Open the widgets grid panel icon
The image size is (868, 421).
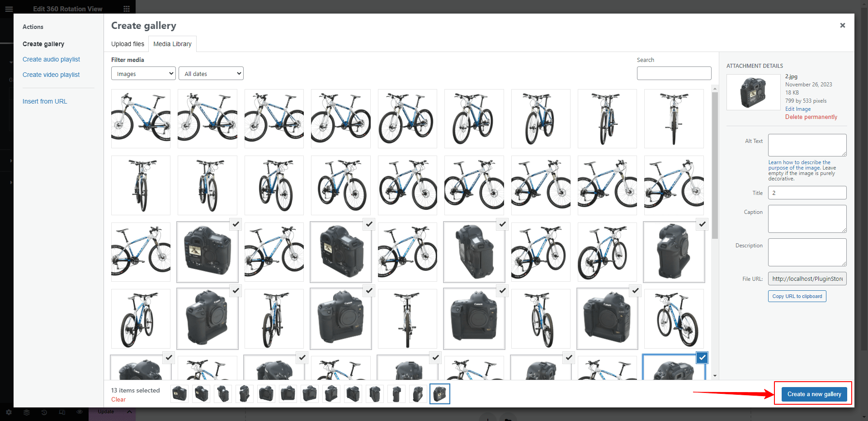pos(127,9)
